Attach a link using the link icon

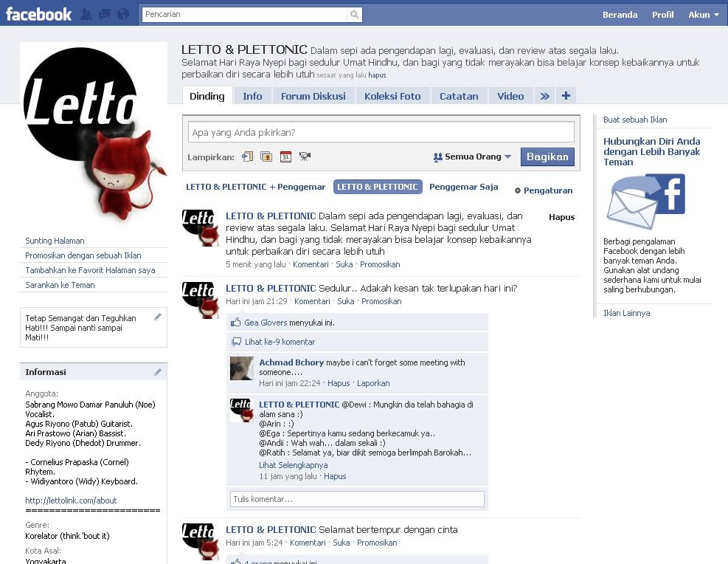point(248,157)
